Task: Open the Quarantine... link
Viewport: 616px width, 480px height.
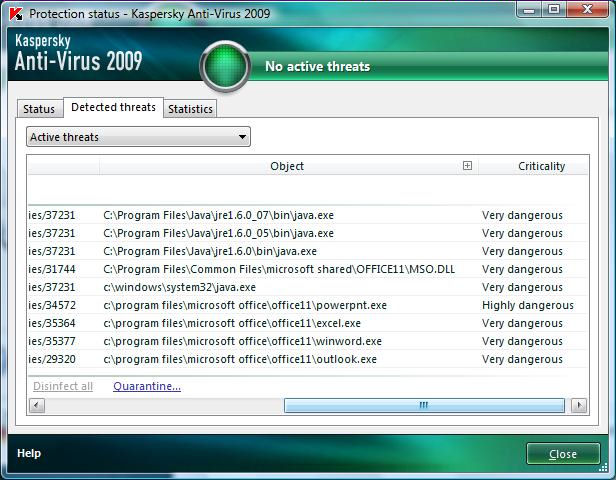Action: (x=147, y=386)
